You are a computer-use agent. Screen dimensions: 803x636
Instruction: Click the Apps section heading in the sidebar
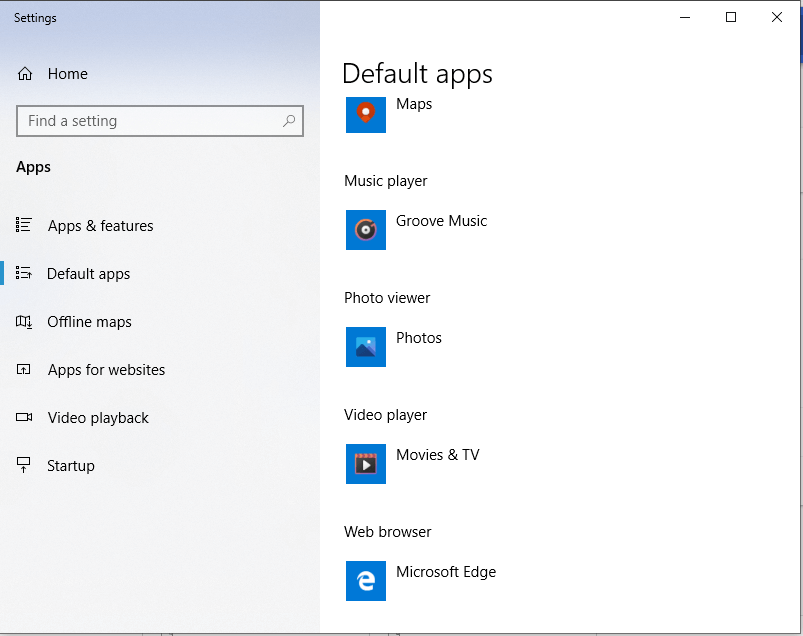pyautogui.click(x=33, y=167)
